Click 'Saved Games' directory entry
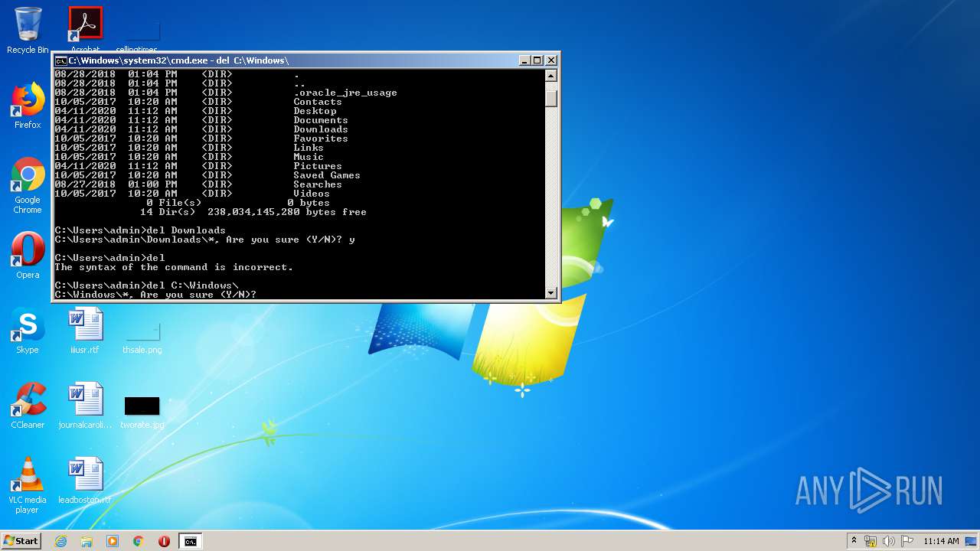This screenshot has width=980, height=551. [327, 175]
